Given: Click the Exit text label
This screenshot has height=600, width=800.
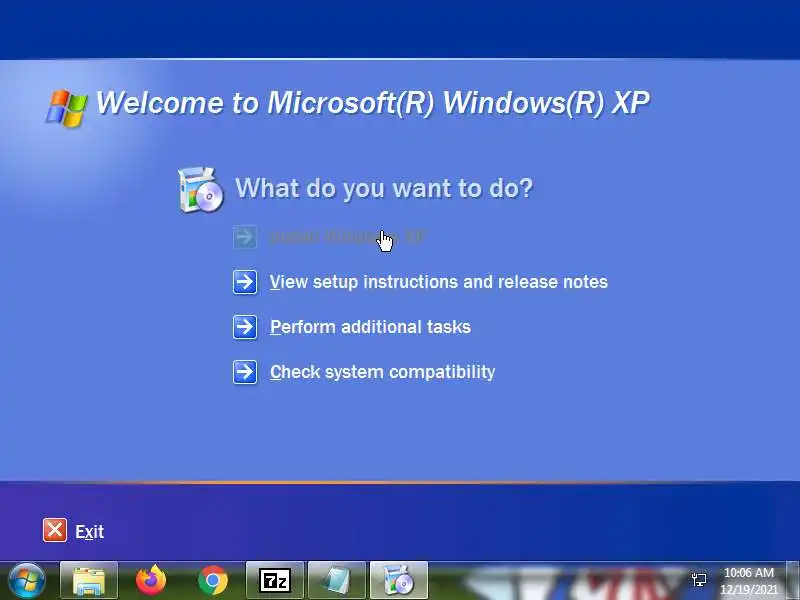Looking at the screenshot, I should click(x=90, y=532).
